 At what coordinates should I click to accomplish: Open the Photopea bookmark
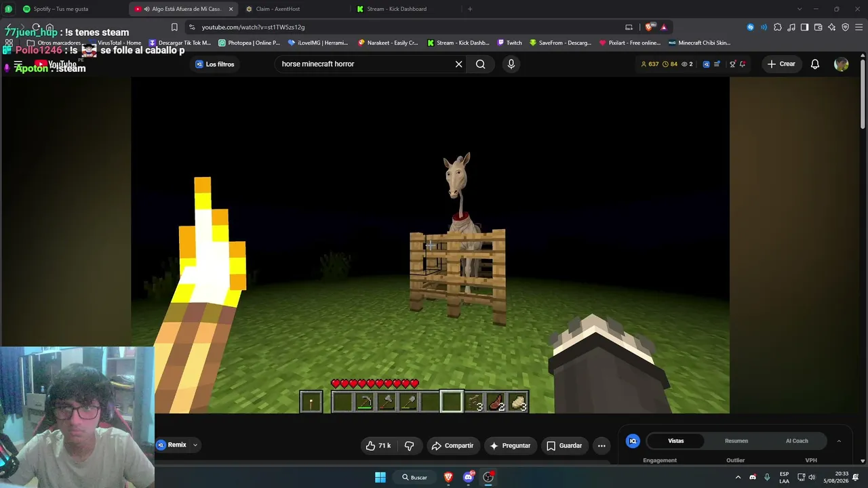click(249, 43)
